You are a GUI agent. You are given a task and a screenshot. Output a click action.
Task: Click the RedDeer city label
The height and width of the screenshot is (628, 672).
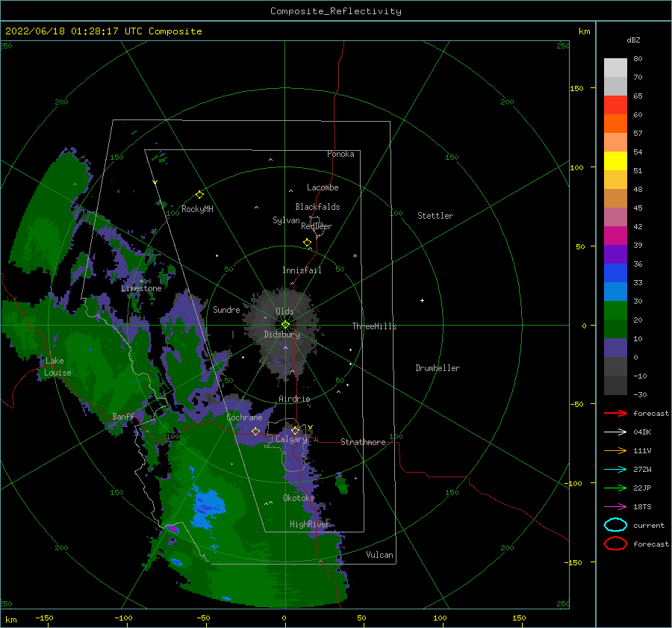pos(317,226)
